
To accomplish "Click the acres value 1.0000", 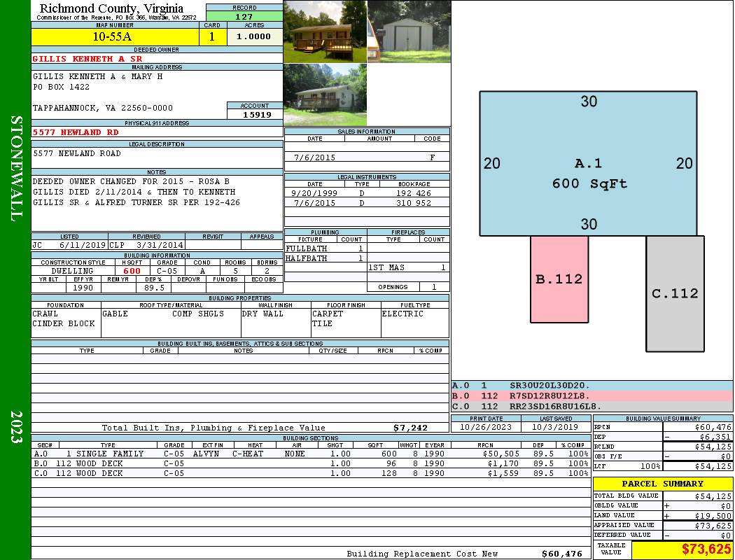I will [254, 37].
